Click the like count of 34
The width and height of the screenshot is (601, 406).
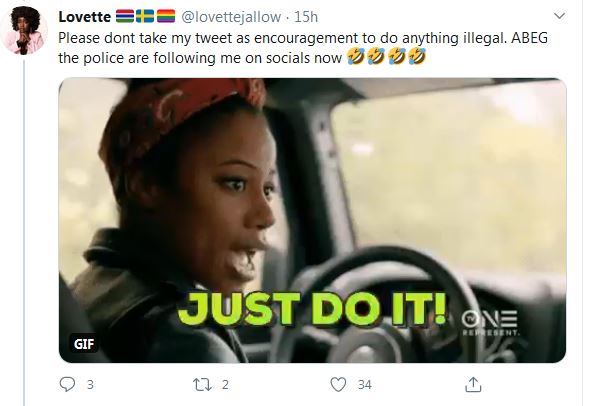click(364, 384)
